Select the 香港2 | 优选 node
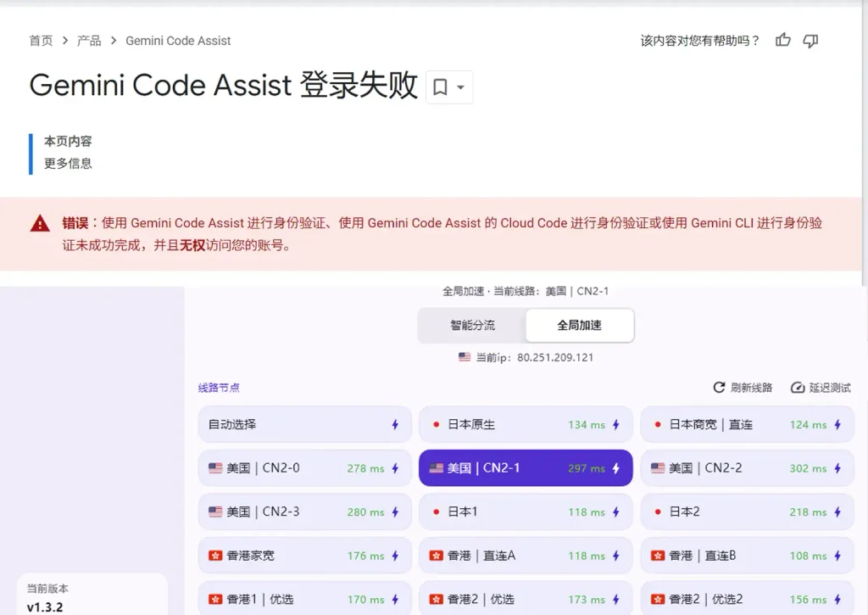The height and width of the screenshot is (615, 868). [526, 598]
